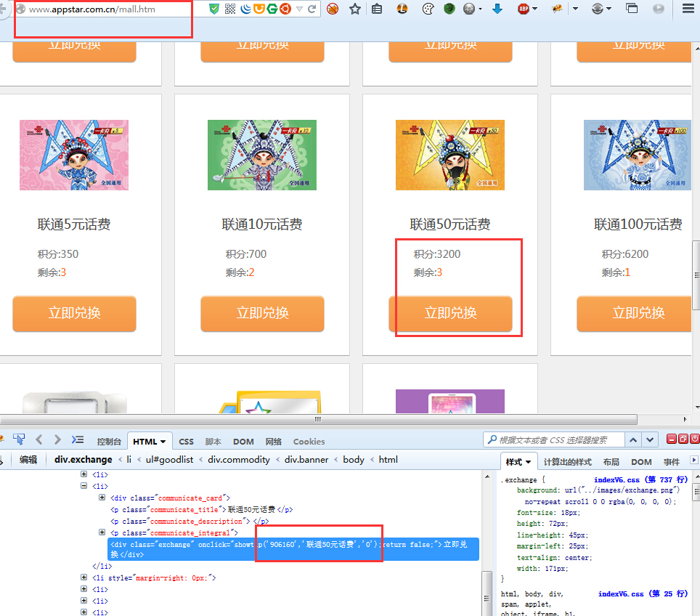Detach Firebug into a new window

click(683, 439)
